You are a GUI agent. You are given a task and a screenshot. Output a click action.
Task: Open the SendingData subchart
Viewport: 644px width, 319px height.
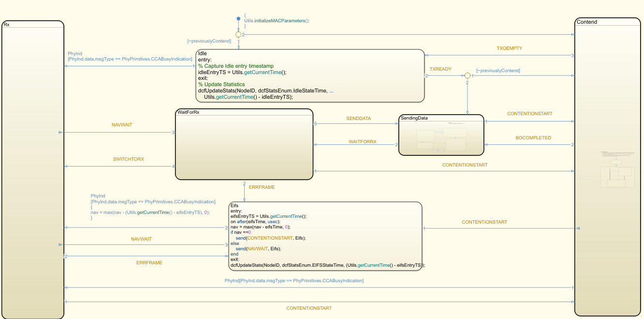[x=441, y=135]
